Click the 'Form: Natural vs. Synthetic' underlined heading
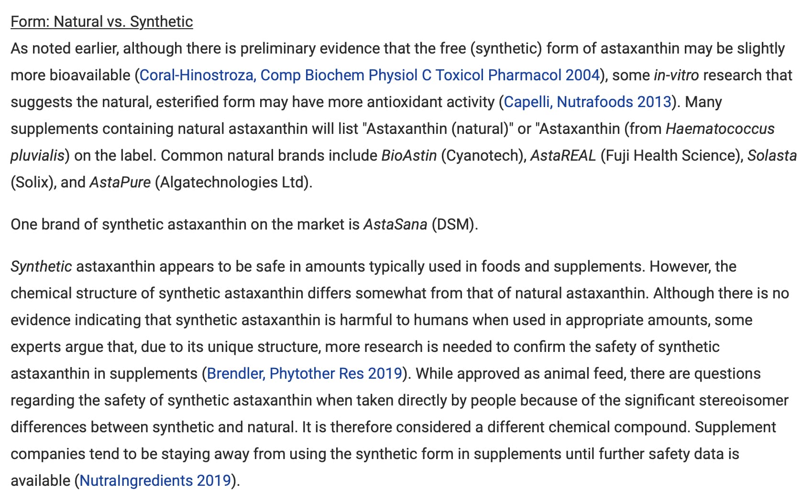The image size is (812, 504). coord(102,22)
